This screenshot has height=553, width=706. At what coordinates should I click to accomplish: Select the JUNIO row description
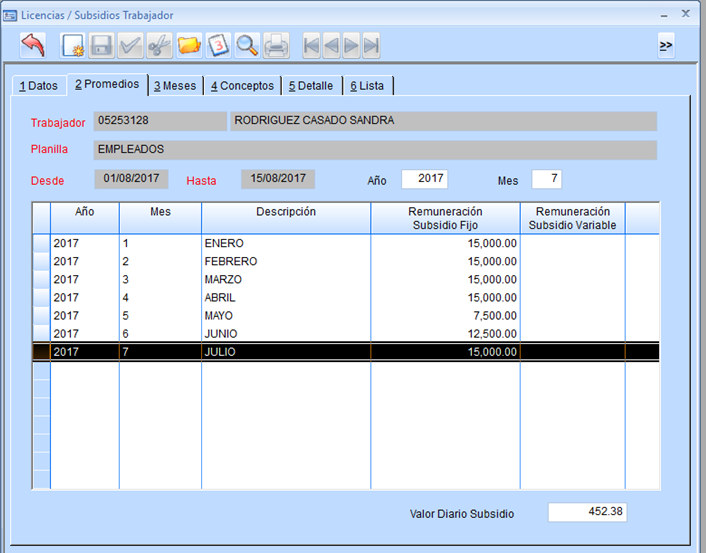click(x=221, y=334)
